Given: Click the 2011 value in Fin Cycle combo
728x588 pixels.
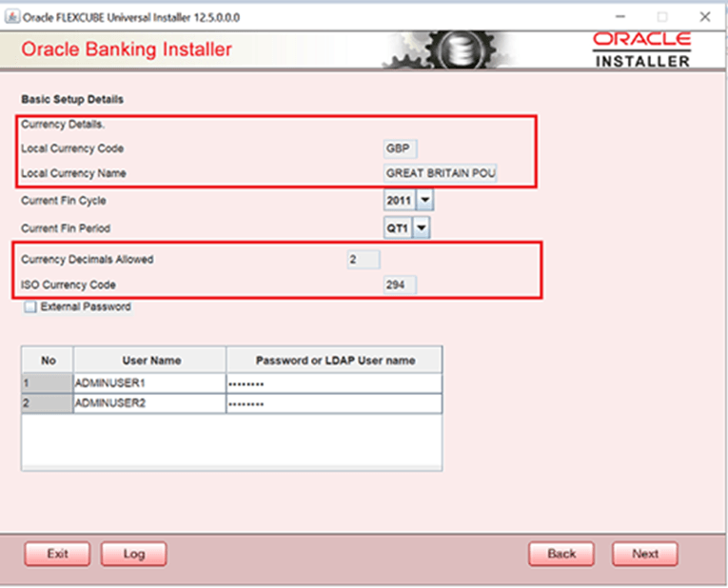Looking at the screenshot, I should click(x=400, y=201).
